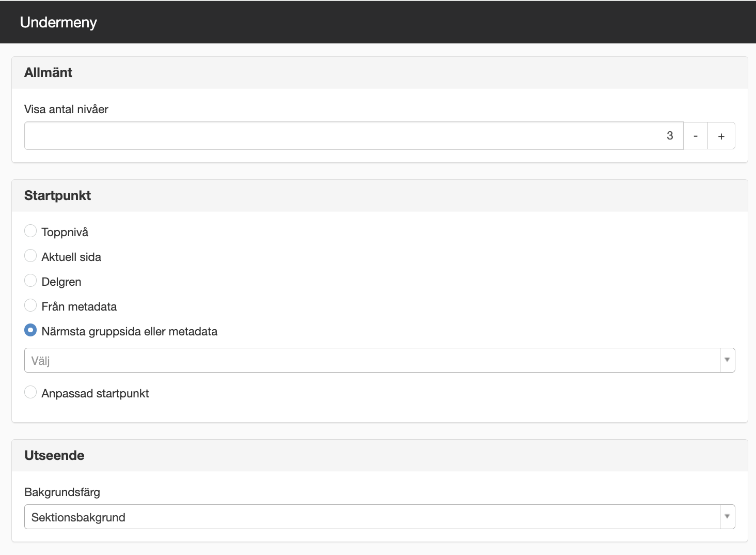Click the minus button to decrease levels
Image resolution: width=756 pixels, height=555 pixels.
(x=696, y=136)
